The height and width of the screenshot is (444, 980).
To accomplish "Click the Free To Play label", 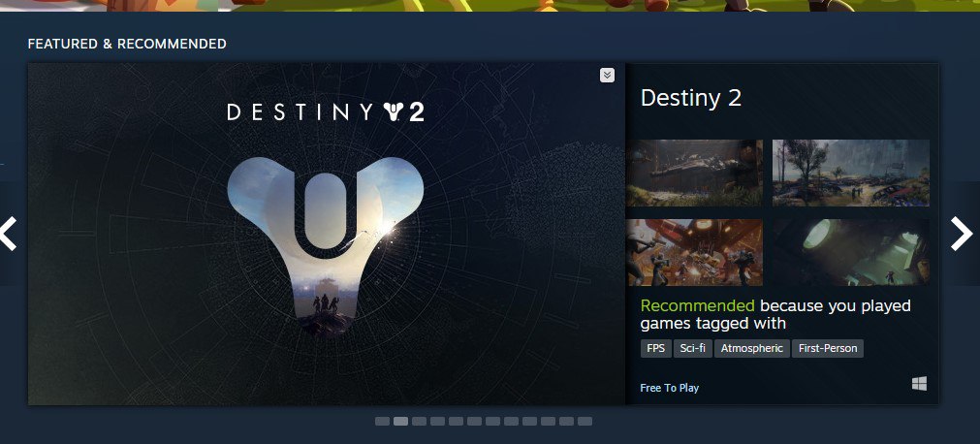I will (x=670, y=388).
